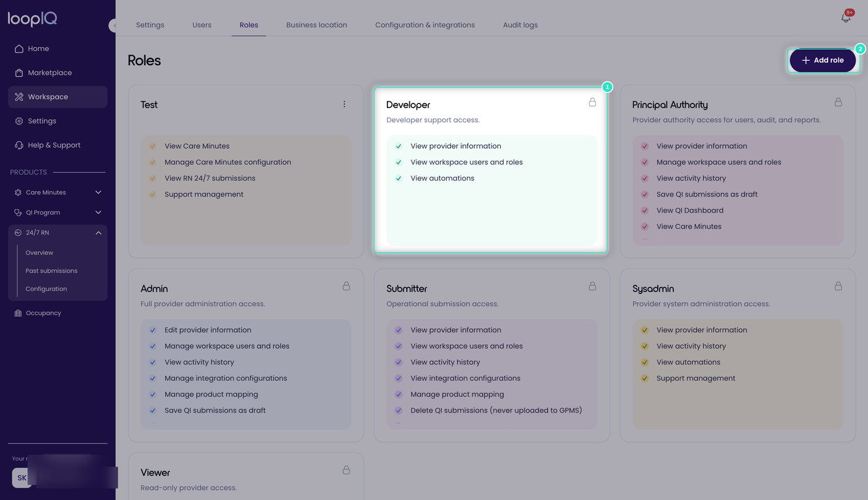Select Workspace in the sidebar
Image resolution: width=868 pixels, height=500 pixels.
tap(58, 97)
